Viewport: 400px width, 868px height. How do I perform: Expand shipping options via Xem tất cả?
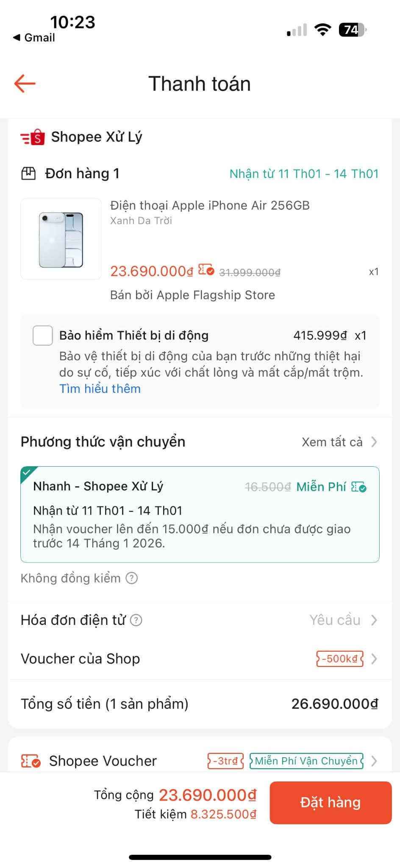coord(331,442)
